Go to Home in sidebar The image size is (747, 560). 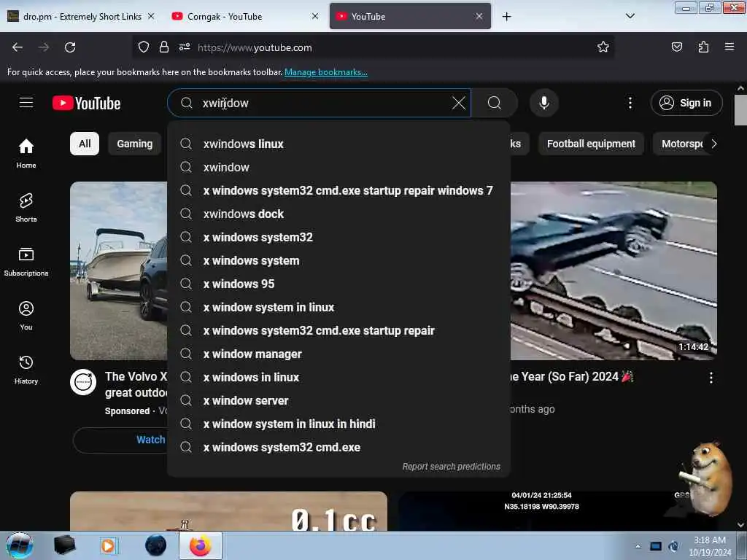[26, 153]
